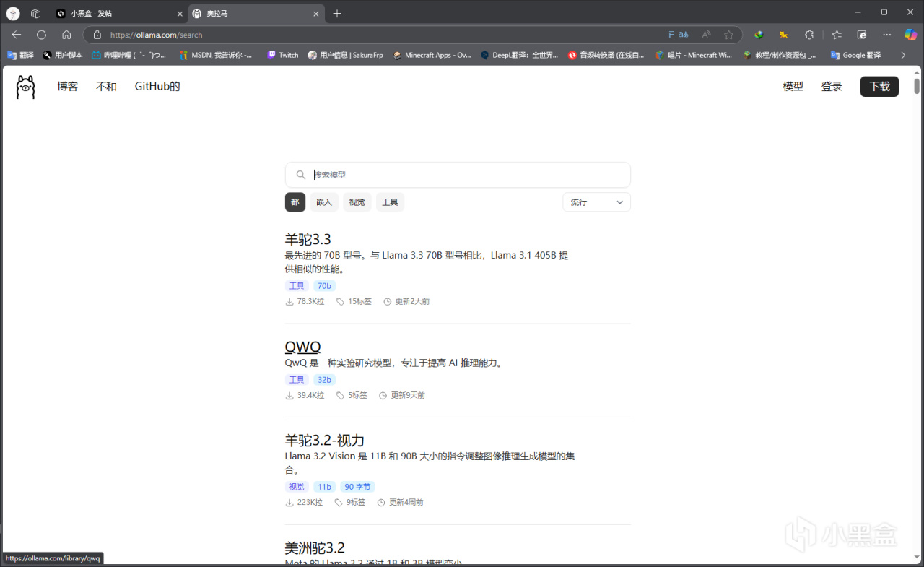
Task: Click the Ollama llama logo
Action: 25,87
